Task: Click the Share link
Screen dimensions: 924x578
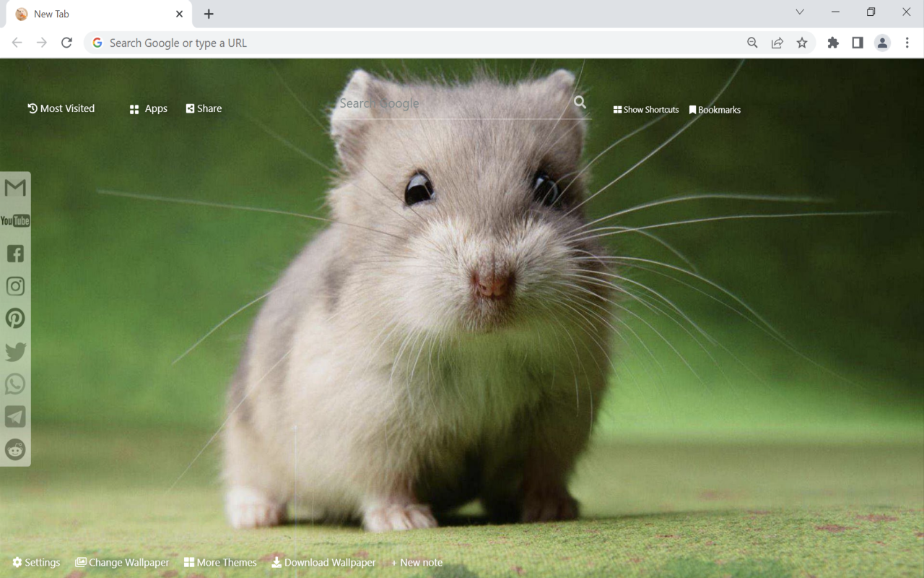Action: (204, 108)
